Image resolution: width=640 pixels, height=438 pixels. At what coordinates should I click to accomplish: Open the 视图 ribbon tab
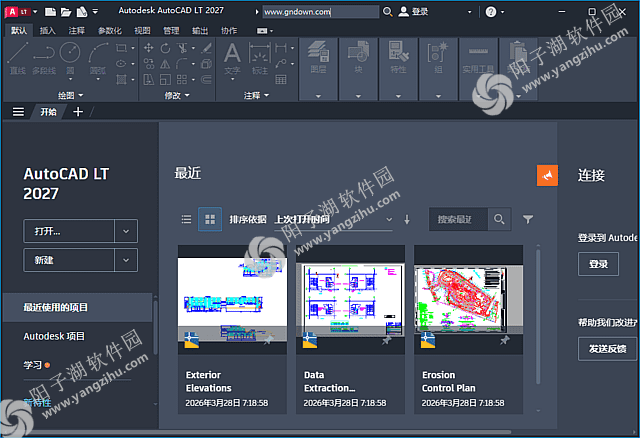pyautogui.click(x=142, y=31)
